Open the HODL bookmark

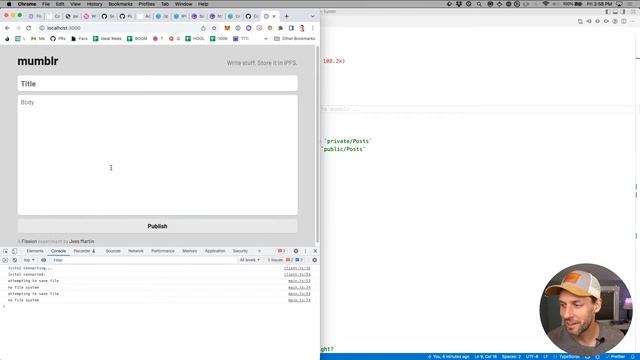(x=195, y=38)
